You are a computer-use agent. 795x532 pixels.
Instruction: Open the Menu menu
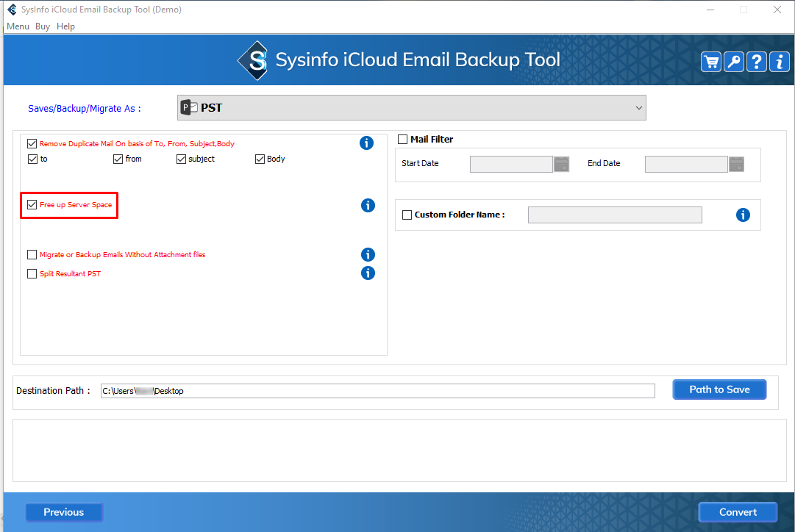[x=18, y=26]
